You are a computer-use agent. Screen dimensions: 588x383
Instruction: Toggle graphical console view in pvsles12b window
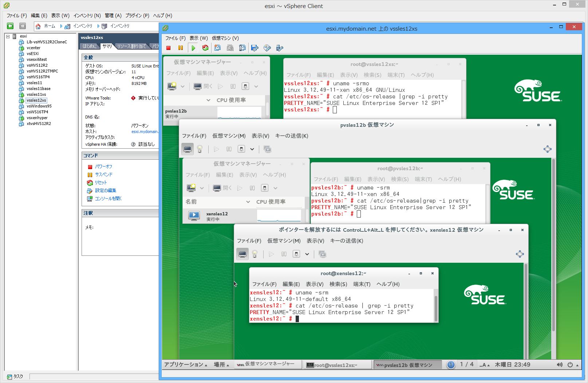click(x=188, y=149)
